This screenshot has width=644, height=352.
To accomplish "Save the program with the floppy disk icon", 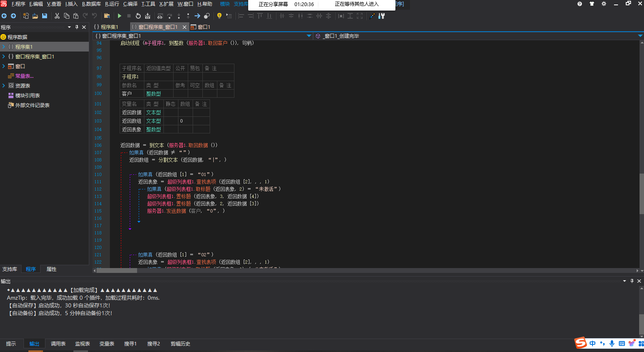I will click(45, 16).
